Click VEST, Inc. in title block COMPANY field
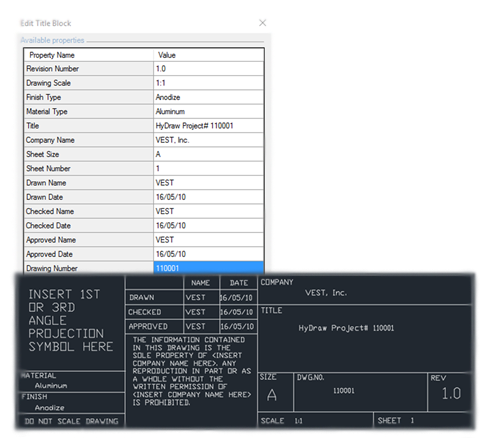The width and height of the screenshot is (490, 438). 326,293
